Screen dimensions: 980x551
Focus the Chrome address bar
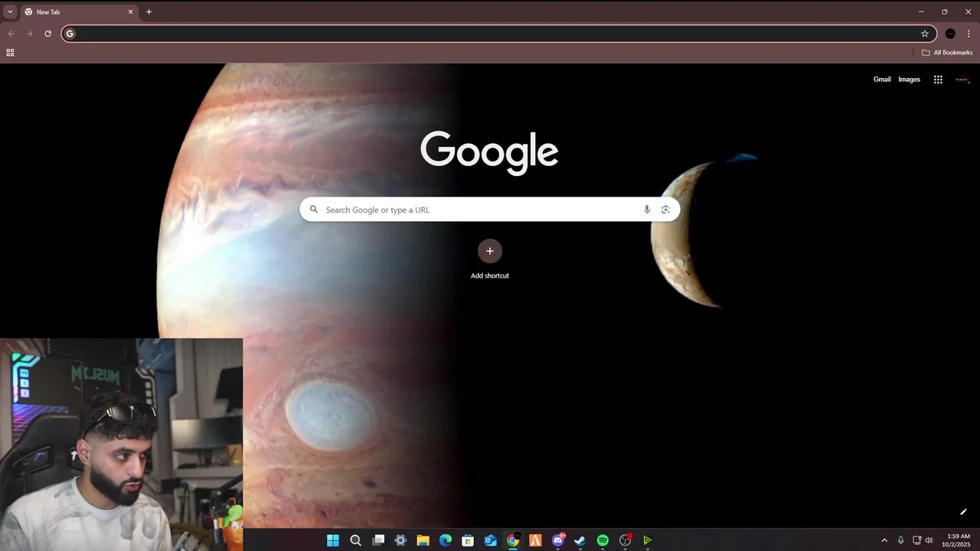click(x=498, y=34)
